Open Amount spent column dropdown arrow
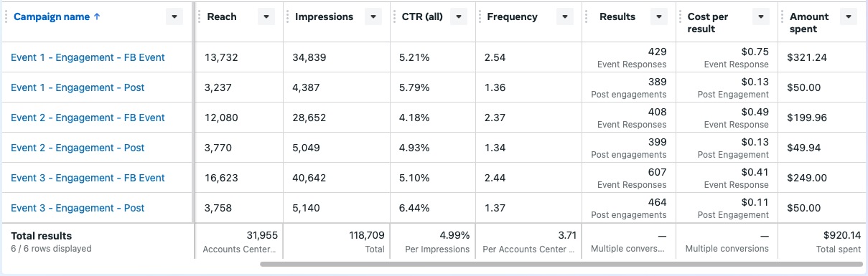Viewport: 868px width, 276px height. point(849,17)
